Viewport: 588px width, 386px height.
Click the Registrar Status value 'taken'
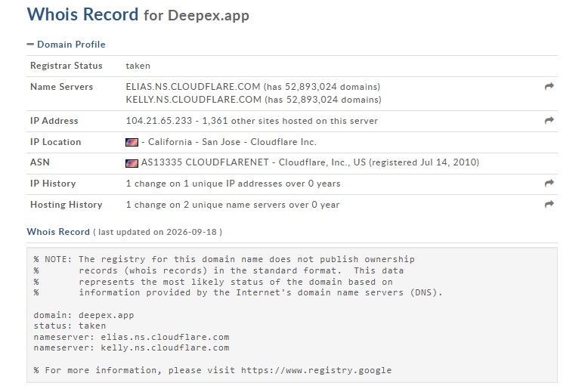[138, 66]
